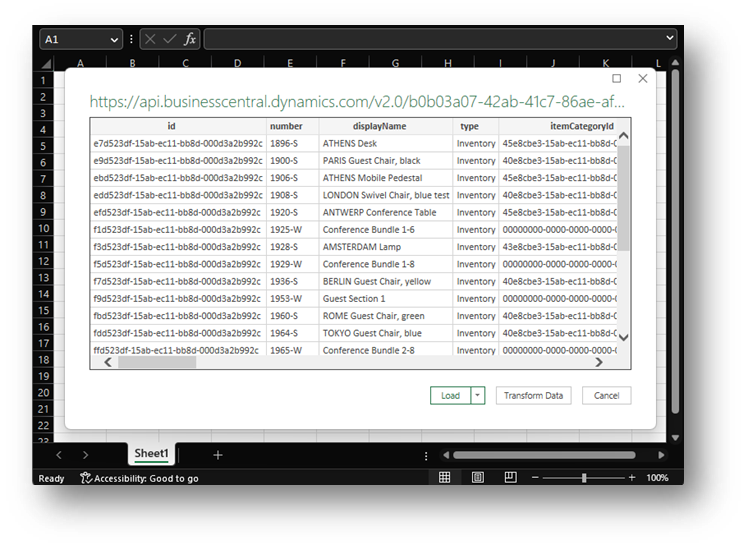The height and width of the screenshot is (546, 747).
Task: Click preview scroll down arrow
Action: coord(623,337)
